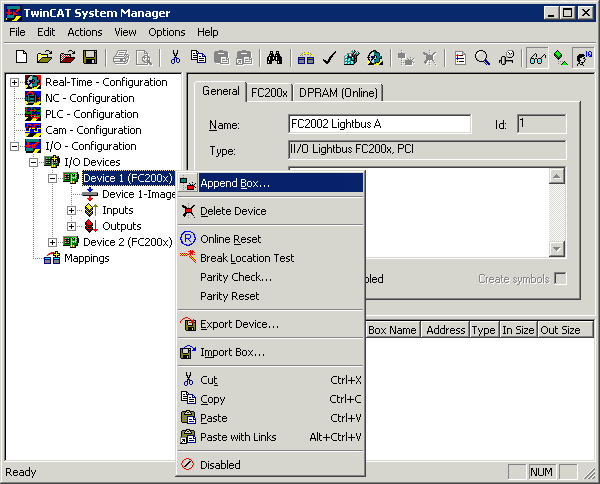Click the Paste clipboard toolbar icon
The image size is (600, 484).
221,58
